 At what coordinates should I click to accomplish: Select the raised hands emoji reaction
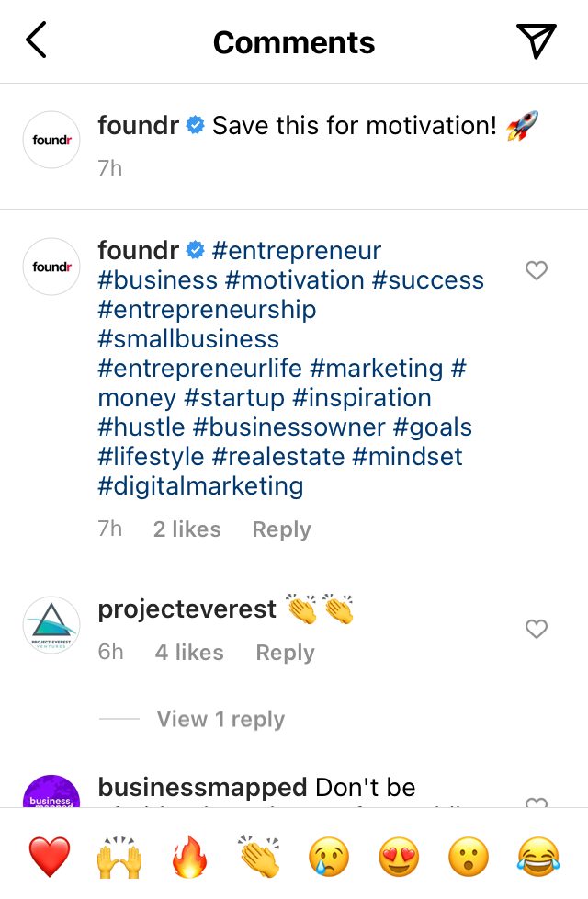[120, 857]
